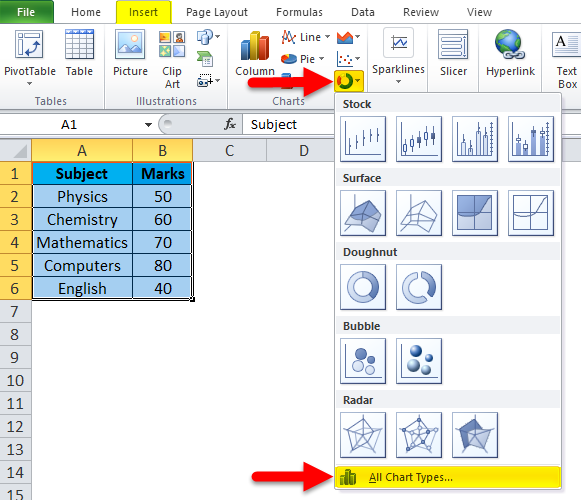This screenshot has width=581, height=500.
Task: Insert a Text Box
Action: (x=566, y=59)
